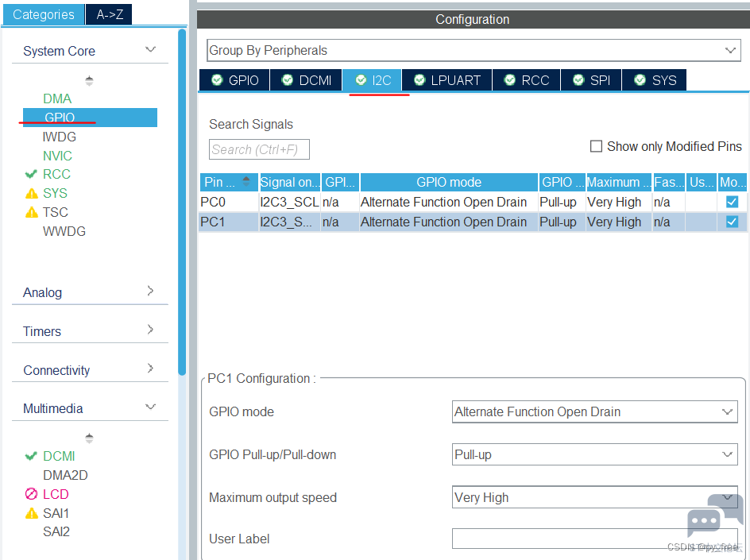
Task: Switch to the SYS configuration tab
Action: [x=655, y=80]
